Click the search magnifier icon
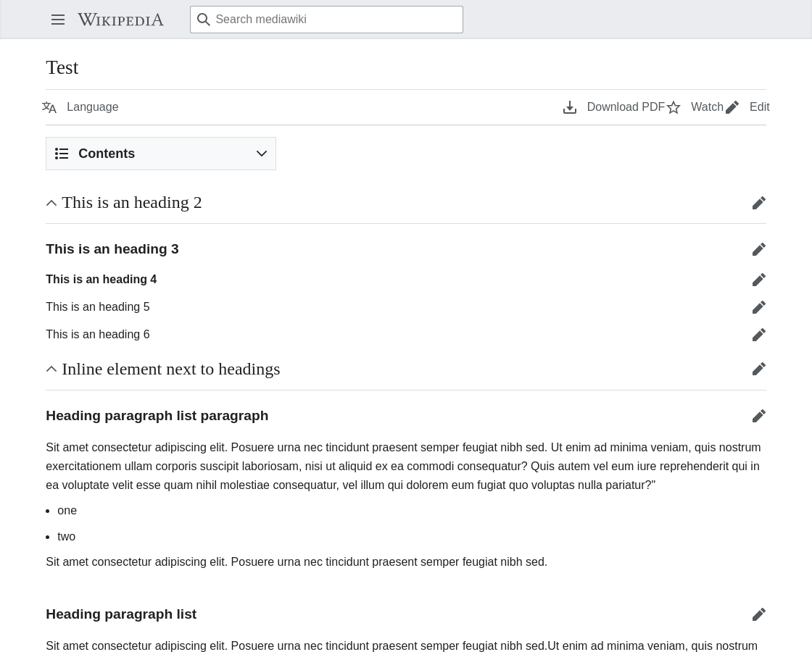Viewport: 812px width, 652px height. pyautogui.click(x=204, y=20)
